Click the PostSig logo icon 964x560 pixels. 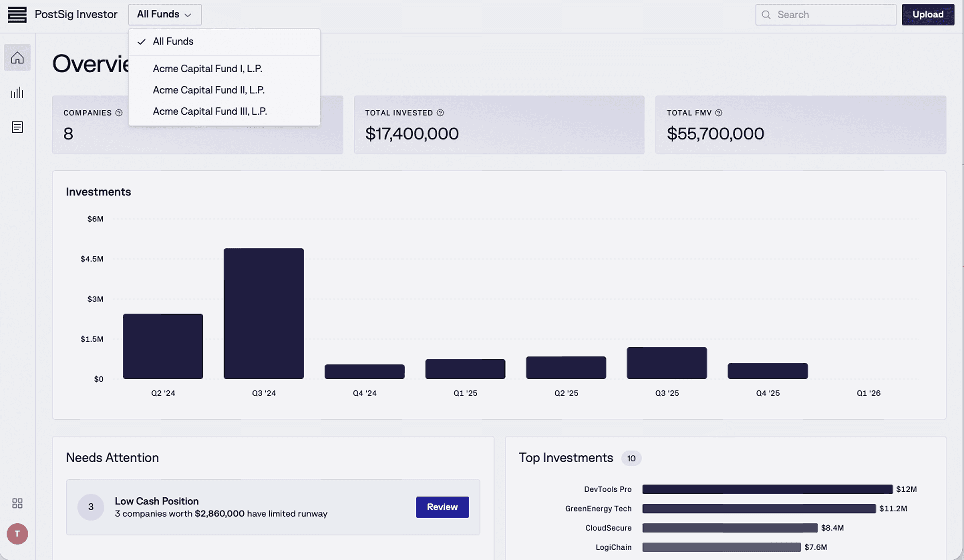[x=17, y=15]
